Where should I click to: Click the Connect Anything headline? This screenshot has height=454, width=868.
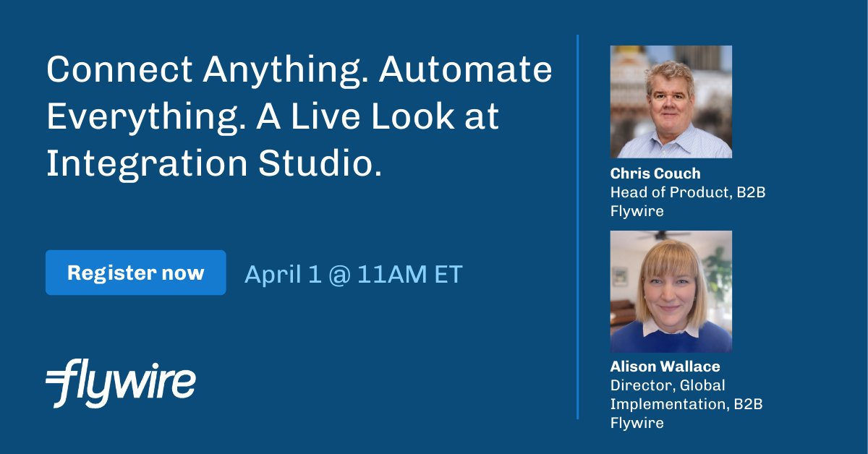(x=299, y=116)
